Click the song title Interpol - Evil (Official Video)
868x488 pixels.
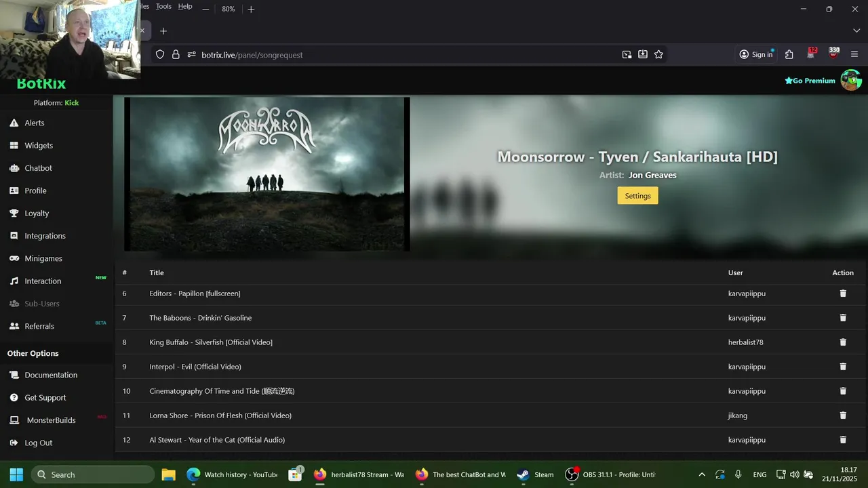coord(195,367)
